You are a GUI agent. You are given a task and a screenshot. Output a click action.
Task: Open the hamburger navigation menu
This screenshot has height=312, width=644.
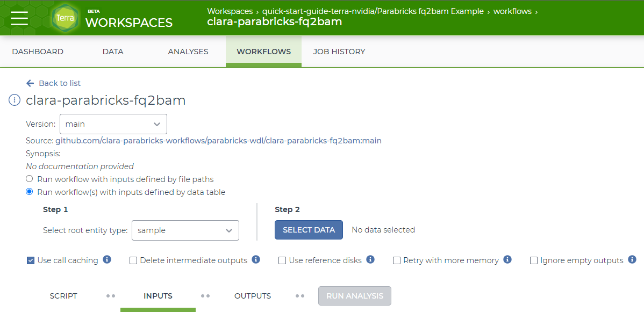coord(19,18)
